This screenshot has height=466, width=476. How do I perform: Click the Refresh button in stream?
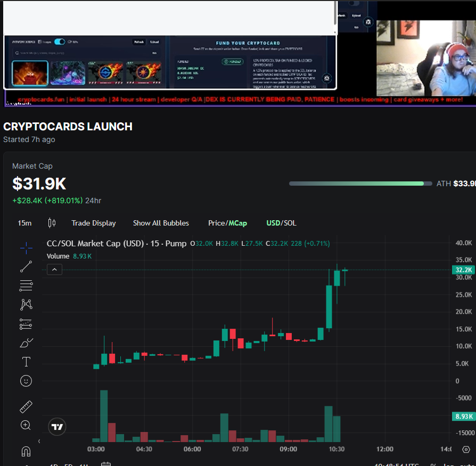pos(139,42)
